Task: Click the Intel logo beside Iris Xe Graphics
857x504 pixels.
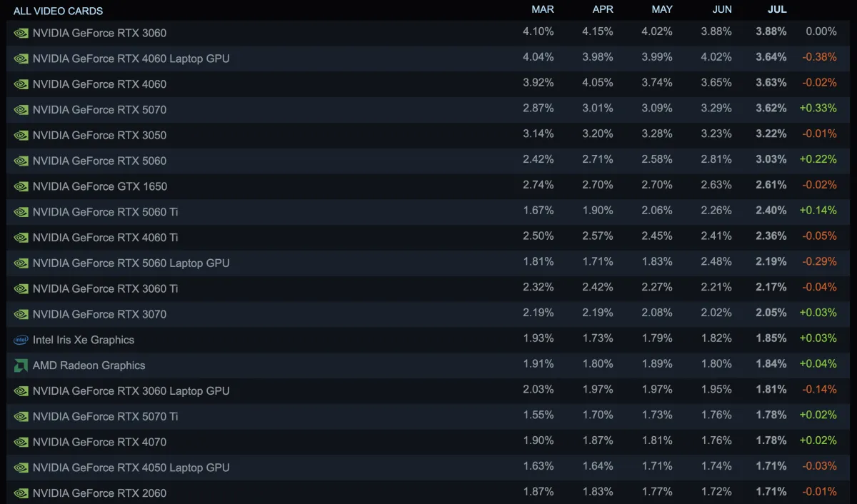Action: pyautogui.click(x=21, y=340)
